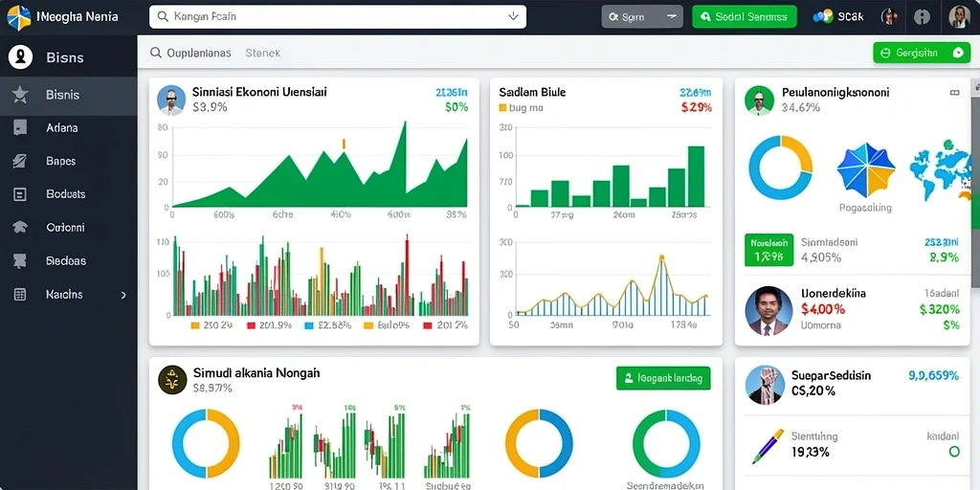
Task: Click the star icon beside Bisnis
Action: [20, 95]
